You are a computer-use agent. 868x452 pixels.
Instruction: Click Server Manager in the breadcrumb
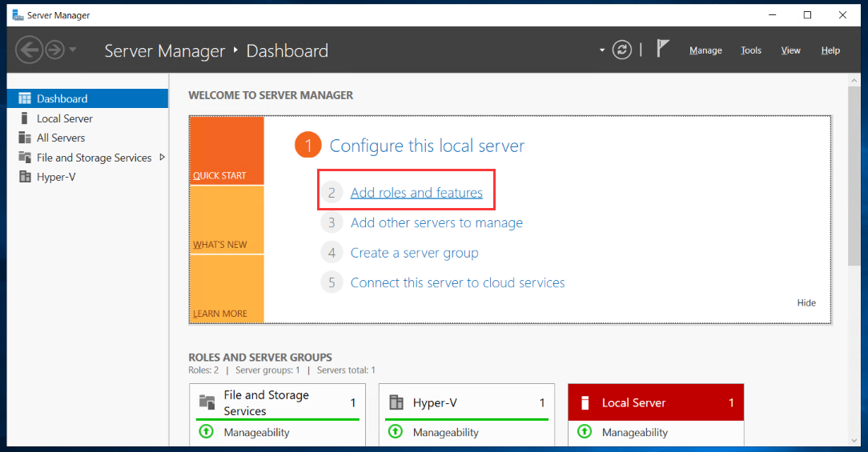164,51
